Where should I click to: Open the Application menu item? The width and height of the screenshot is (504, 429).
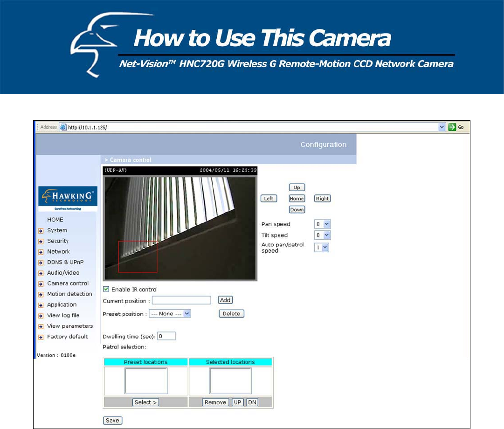pyautogui.click(x=62, y=304)
